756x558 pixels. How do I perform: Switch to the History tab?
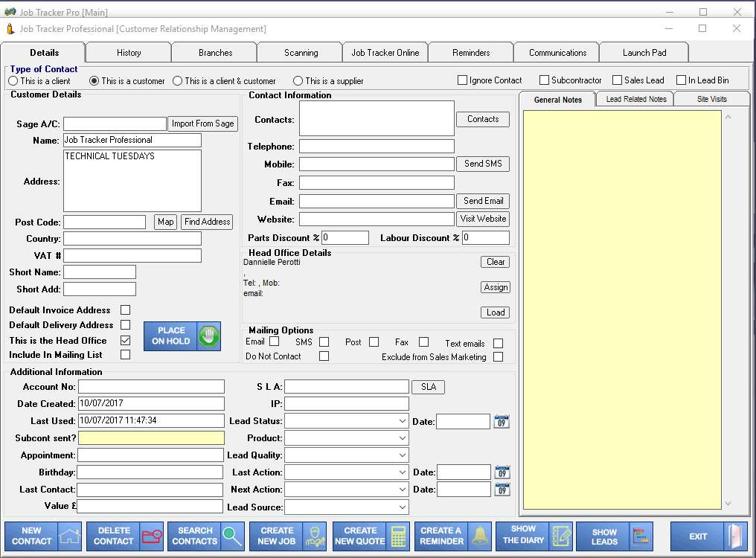point(129,53)
